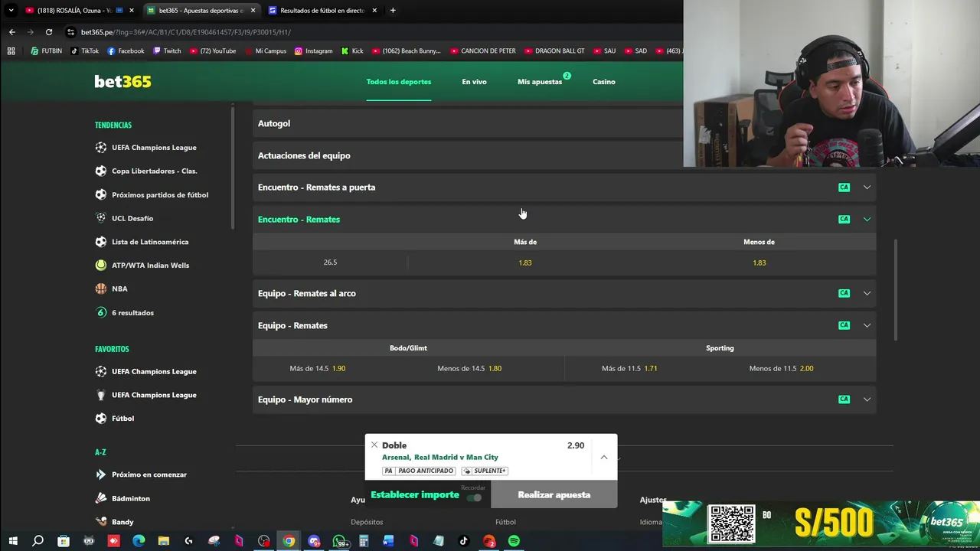Open the Chrome tab search dropdown
Image resolution: width=980 pixels, height=551 pixels.
[x=11, y=10]
